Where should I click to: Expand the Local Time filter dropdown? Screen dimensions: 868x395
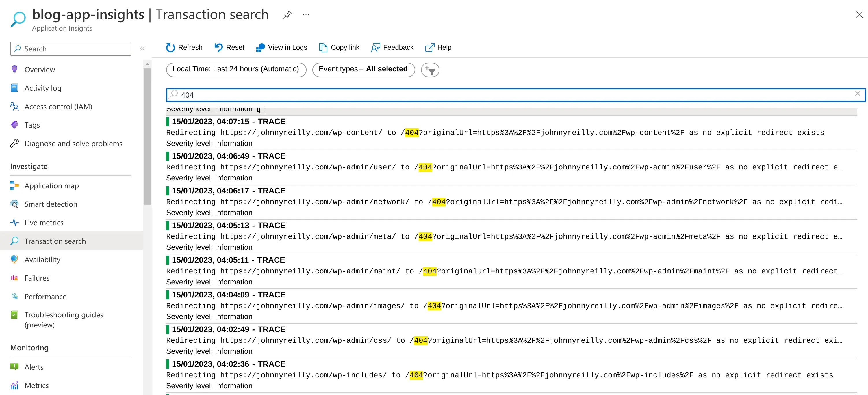click(236, 69)
